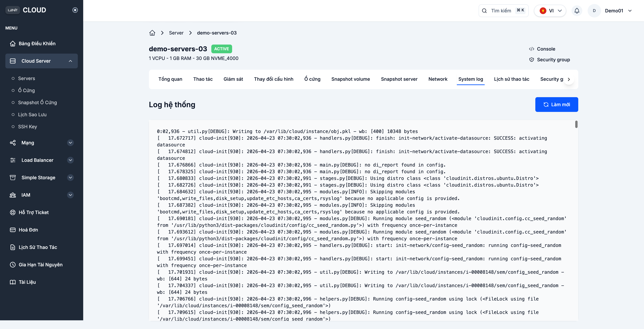Open Gia Hạn Tài Nguyên clock icon
This screenshot has width=644, height=329.
(x=13, y=265)
